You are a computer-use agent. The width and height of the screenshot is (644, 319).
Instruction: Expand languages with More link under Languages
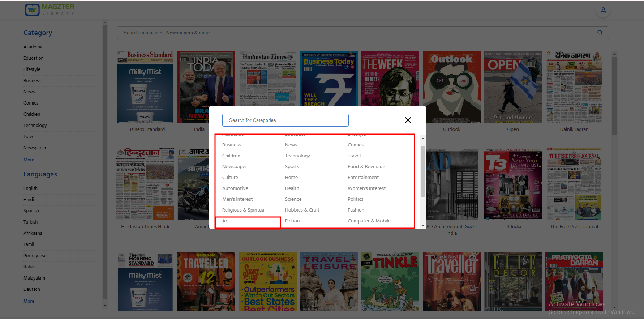29,301
